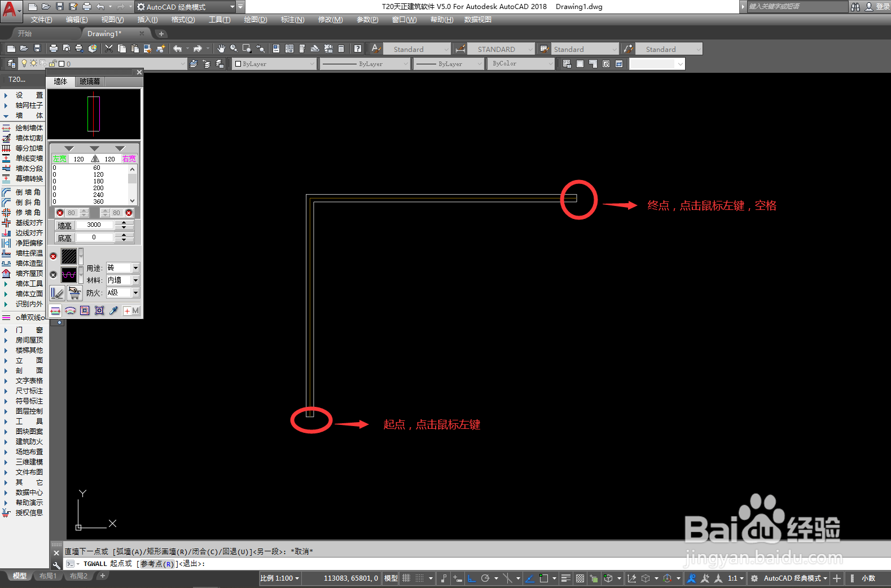The image size is (891, 588).
Task: Click the New drawing icon in standard toolbar
Action: click(x=11, y=49)
